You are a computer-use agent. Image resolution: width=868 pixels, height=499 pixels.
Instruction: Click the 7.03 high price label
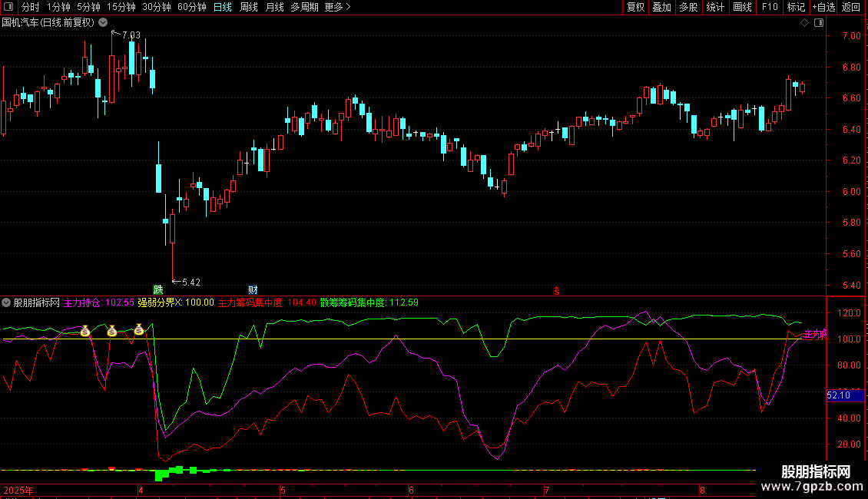131,35
